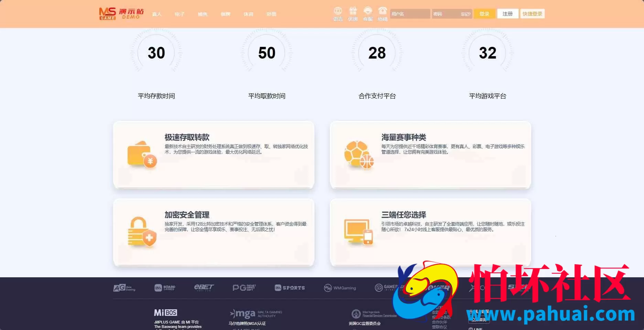Click the PG Pocket Games Soft logo
644x330 pixels.
pos(244,288)
